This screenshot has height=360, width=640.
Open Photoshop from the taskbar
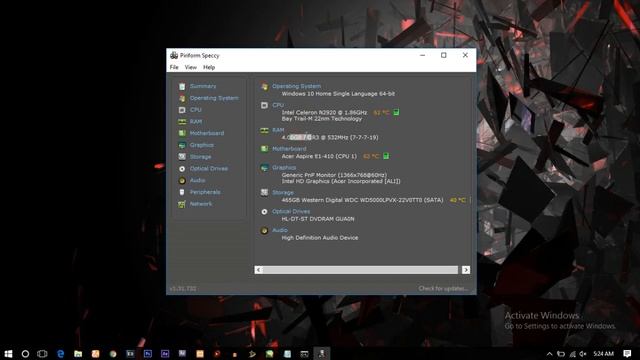tap(148, 354)
